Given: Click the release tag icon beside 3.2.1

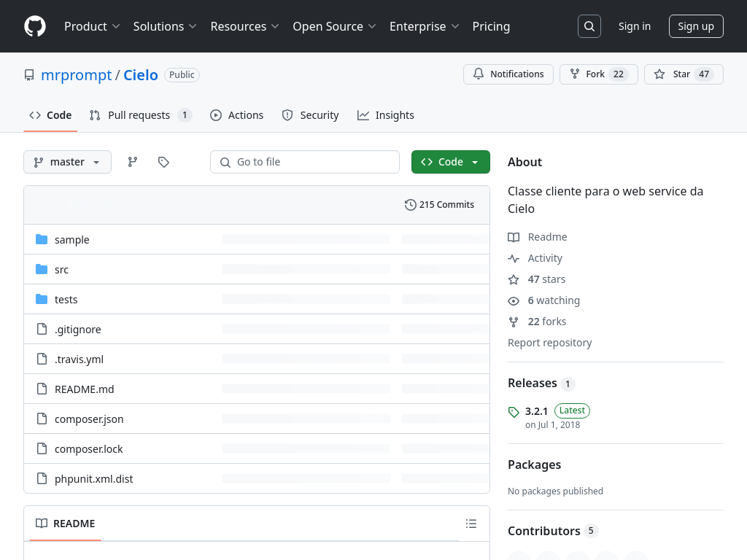Looking at the screenshot, I should pos(514,412).
